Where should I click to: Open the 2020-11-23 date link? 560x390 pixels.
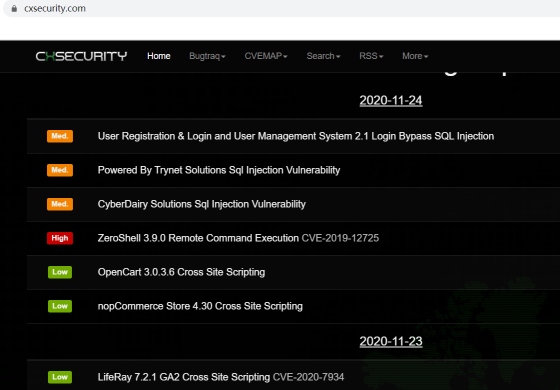[391, 341]
